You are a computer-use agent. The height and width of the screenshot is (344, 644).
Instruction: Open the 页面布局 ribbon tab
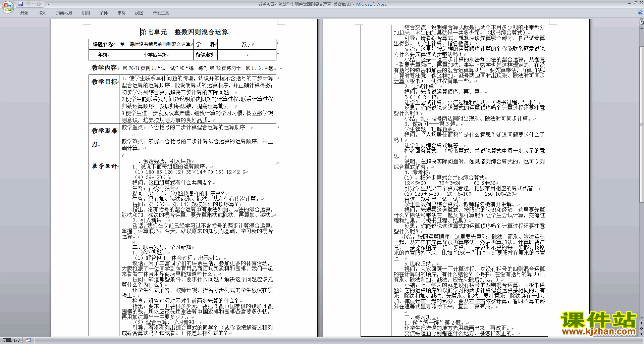click(64, 13)
